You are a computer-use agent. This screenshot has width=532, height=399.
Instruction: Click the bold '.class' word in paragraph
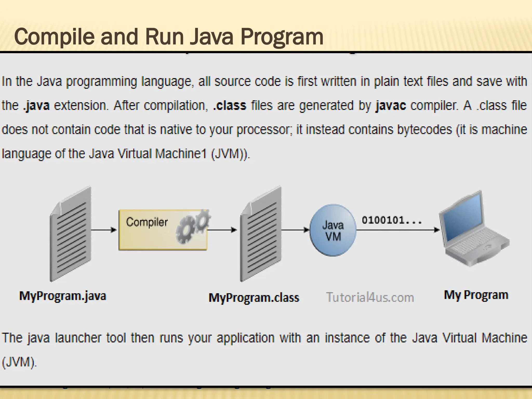(230, 105)
